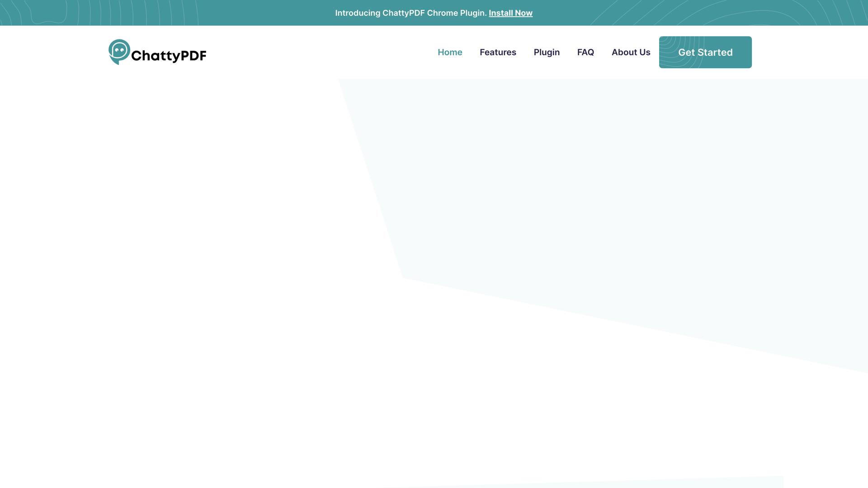Click the word 'About' in the navigation bar
Image resolution: width=868 pixels, height=488 pixels.
pyautogui.click(x=624, y=52)
